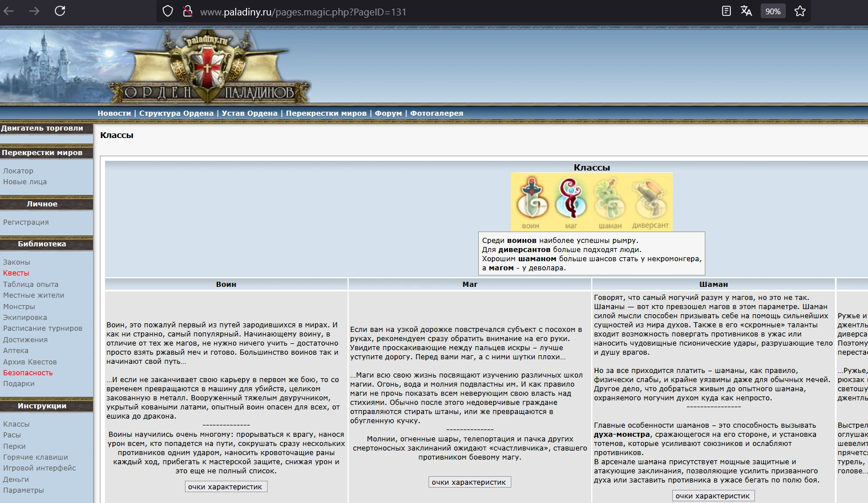This screenshot has height=503, width=868.
Task: Open the tracking protection shield icon
Action: 168,11
